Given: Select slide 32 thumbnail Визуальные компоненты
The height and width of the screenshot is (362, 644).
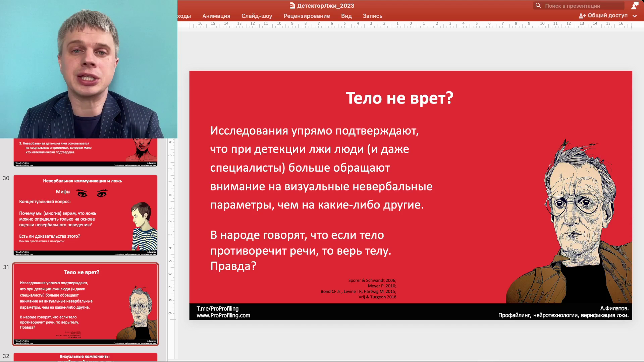Looking at the screenshot, I should point(85,357).
